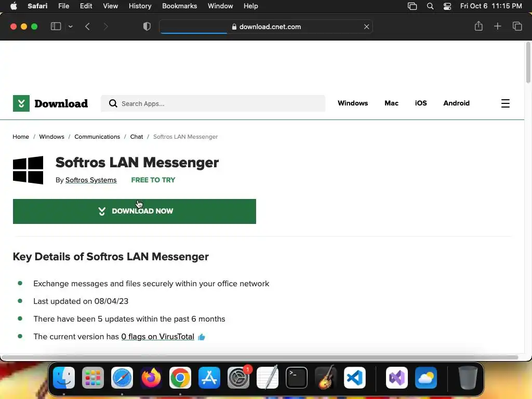Open the File menu
532x399 pixels.
(x=63, y=6)
